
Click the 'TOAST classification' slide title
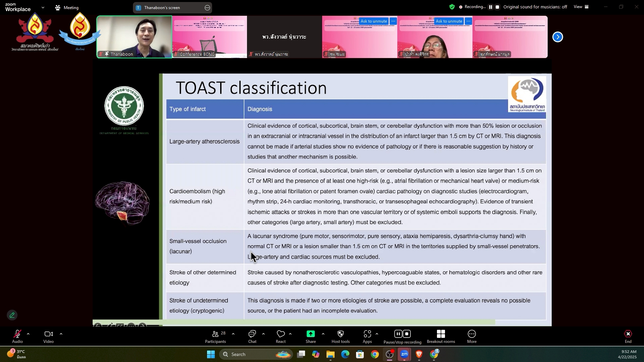[x=251, y=88]
